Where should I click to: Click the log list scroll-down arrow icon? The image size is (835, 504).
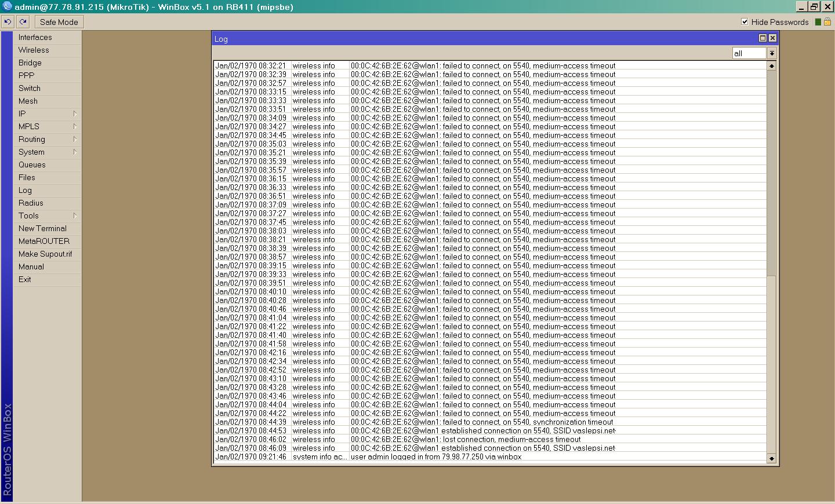pos(771,458)
